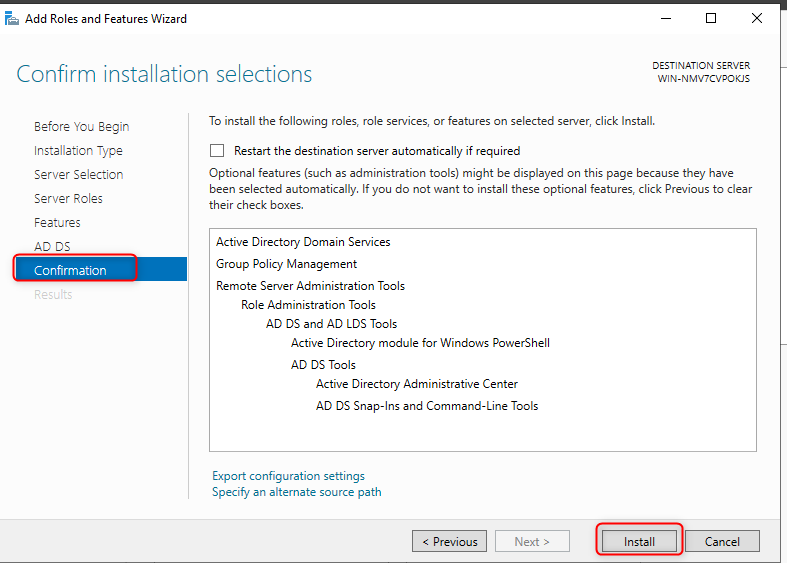Select Active Directory module for Windows PowerShell

pyautogui.click(x=420, y=343)
